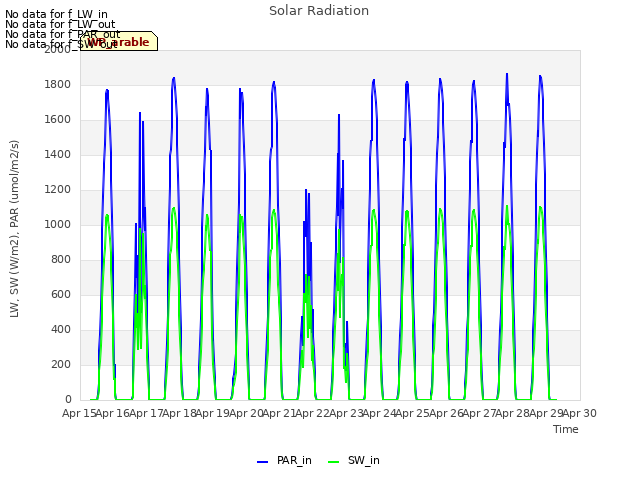This screenshot has height=480, width=640.
Task: Select the 'No data for f_LW_in' message
Action: tap(56, 15)
